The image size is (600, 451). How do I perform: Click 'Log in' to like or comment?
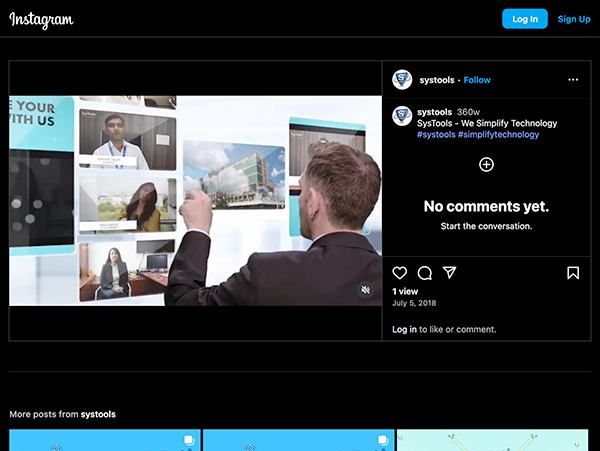click(404, 329)
